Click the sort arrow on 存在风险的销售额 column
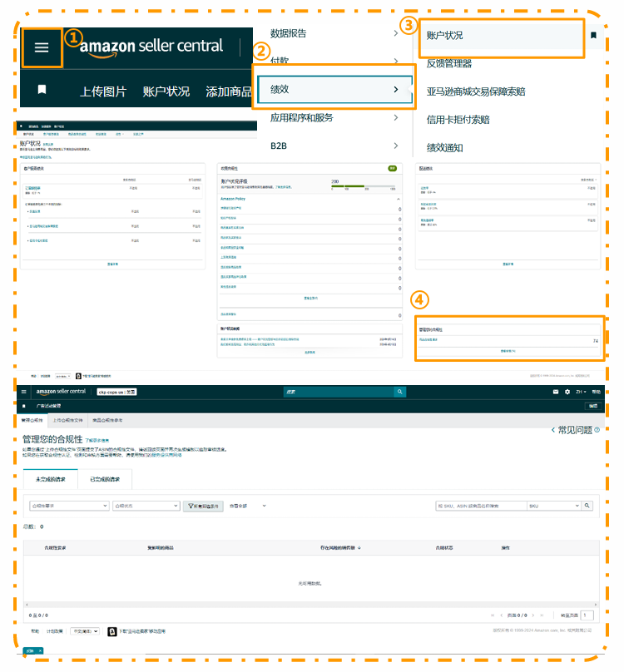The height and width of the screenshot is (672, 624). point(359,548)
